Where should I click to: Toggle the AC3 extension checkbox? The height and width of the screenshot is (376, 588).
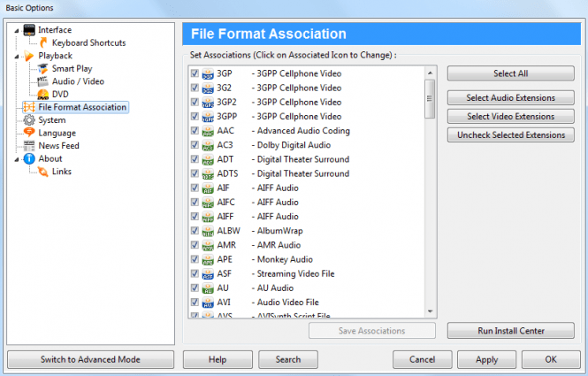point(195,144)
